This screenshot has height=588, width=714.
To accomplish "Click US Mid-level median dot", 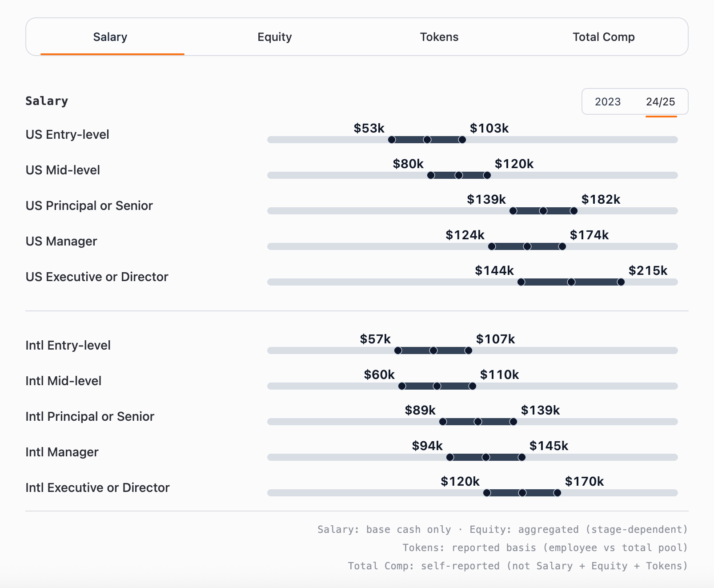I will click(459, 175).
